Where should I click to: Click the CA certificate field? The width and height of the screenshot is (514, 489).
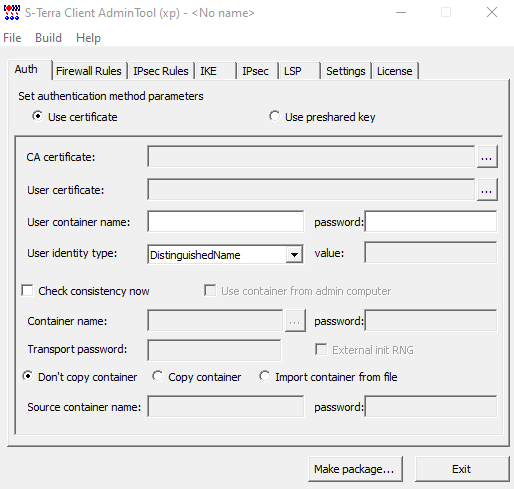pyautogui.click(x=311, y=156)
